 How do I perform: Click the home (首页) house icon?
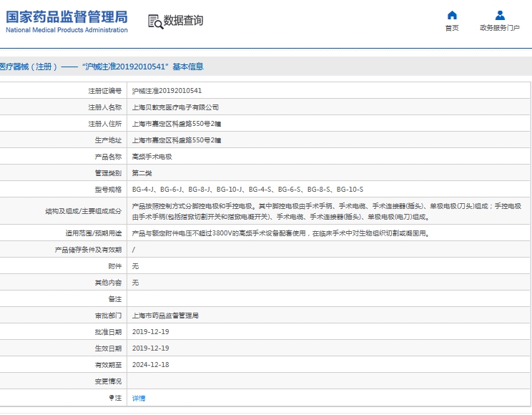coord(452,15)
